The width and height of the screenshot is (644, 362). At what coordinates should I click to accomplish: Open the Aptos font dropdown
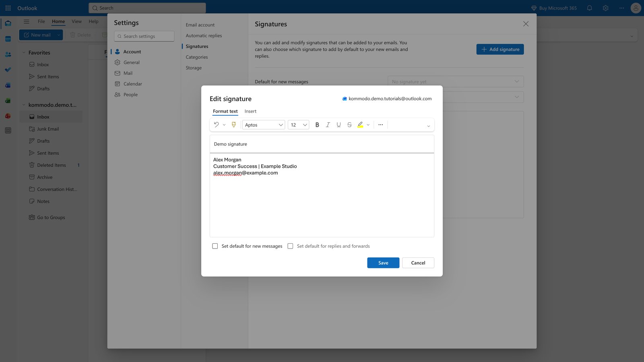[x=264, y=125]
